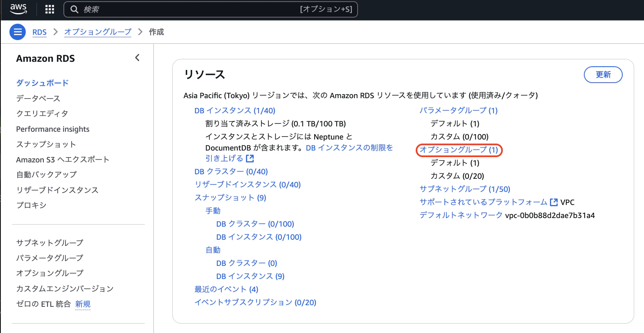Go to RDS breadcrumb link
The width and height of the screenshot is (644, 333).
click(x=39, y=32)
